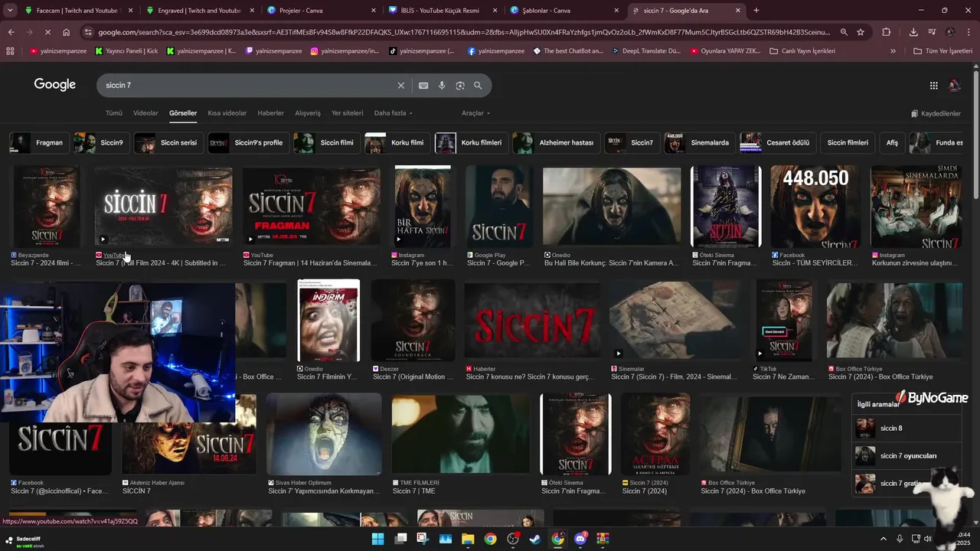
Task: Open a new browser tab
Action: pos(756,11)
